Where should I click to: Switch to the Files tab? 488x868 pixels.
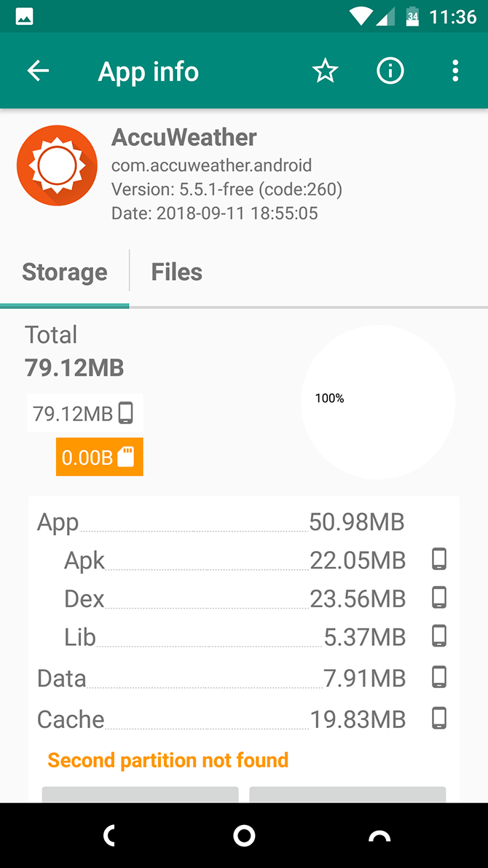176,271
